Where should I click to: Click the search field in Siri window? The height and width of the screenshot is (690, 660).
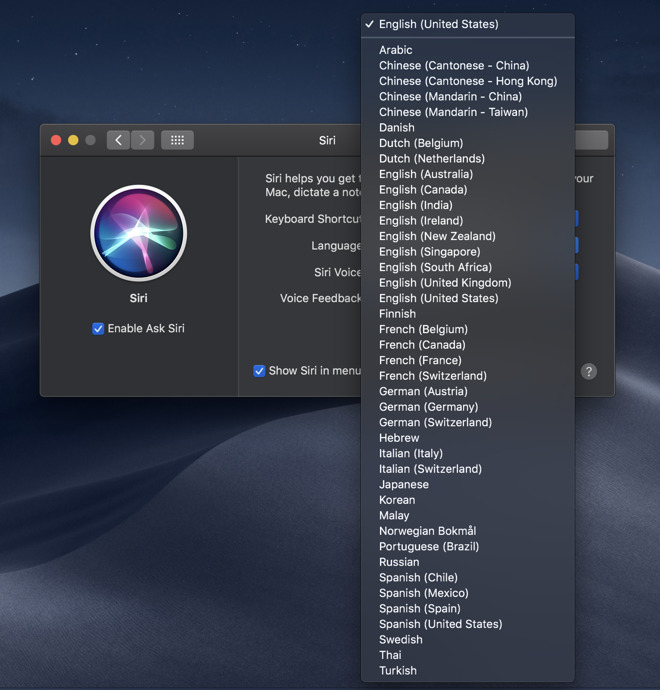pos(591,140)
